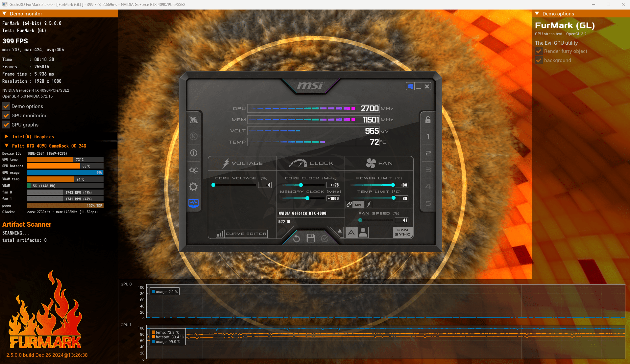Close the MSI Afterburner window
Image resolution: width=630 pixels, height=364 pixels.
[x=427, y=86]
